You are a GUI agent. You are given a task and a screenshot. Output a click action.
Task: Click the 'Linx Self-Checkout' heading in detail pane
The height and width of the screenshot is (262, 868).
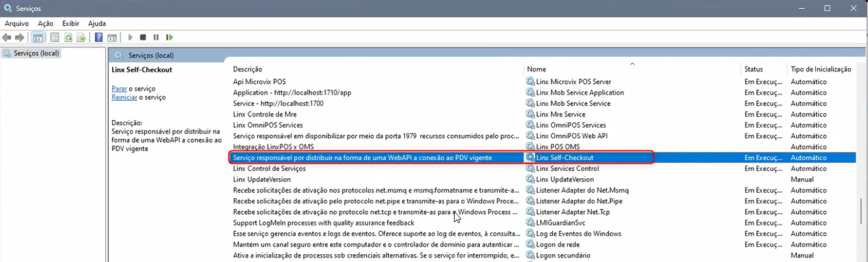pyautogui.click(x=142, y=70)
